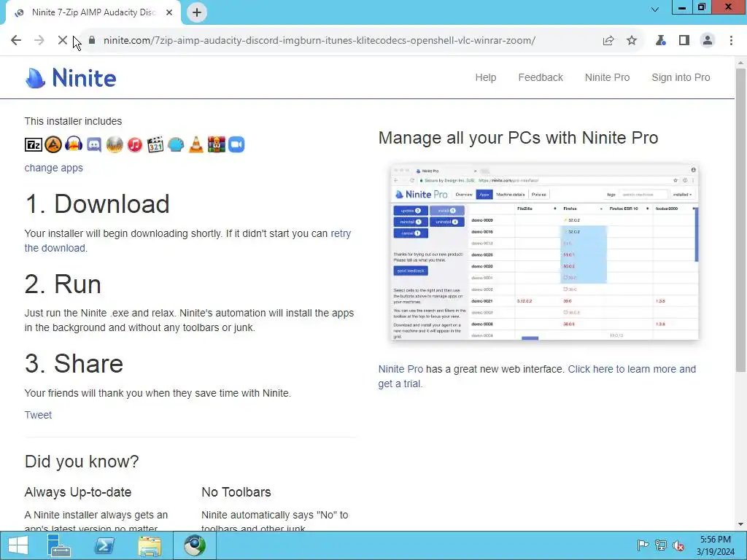Image resolution: width=747 pixels, height=560 pixels.
Task: Click the ImgBurn app icon
Action: pyautogui.click(x=115, y=144)
